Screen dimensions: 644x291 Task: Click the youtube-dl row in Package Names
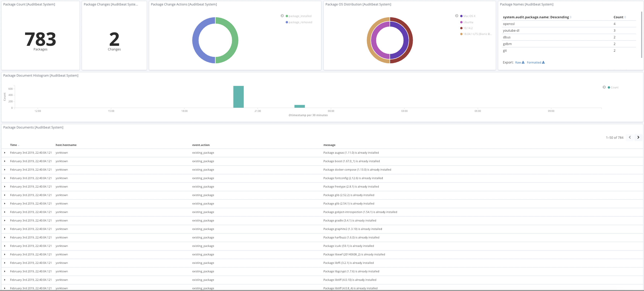click(569, 31)
